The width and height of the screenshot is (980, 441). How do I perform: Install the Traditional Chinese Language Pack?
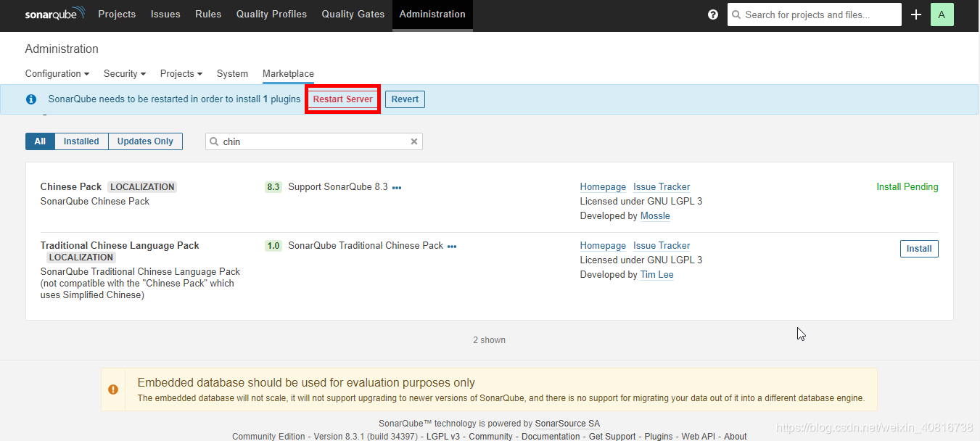pos(919,249)
